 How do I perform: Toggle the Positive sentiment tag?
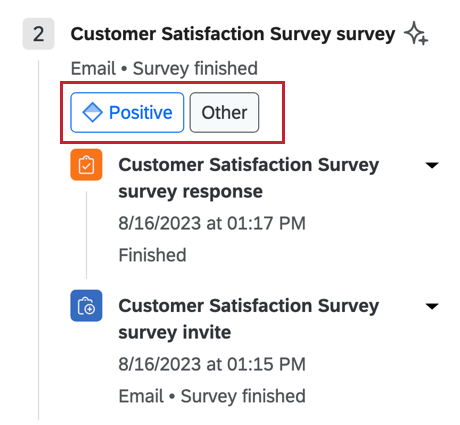click(127, 112)
